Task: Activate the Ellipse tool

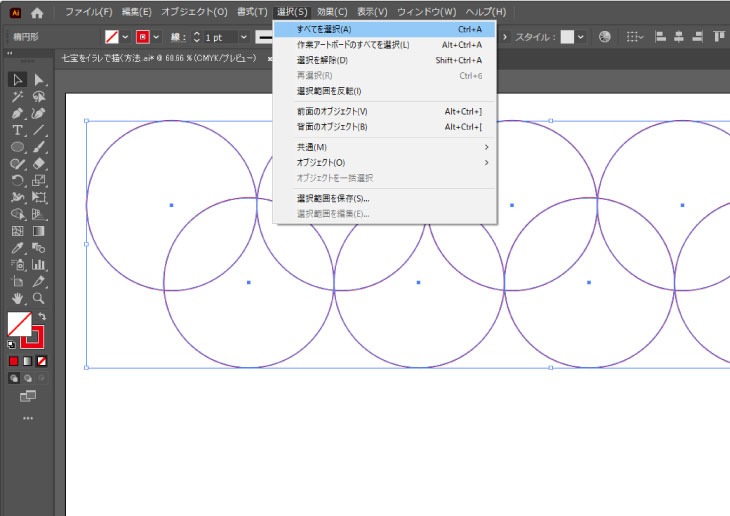Action: coord(17,147)
